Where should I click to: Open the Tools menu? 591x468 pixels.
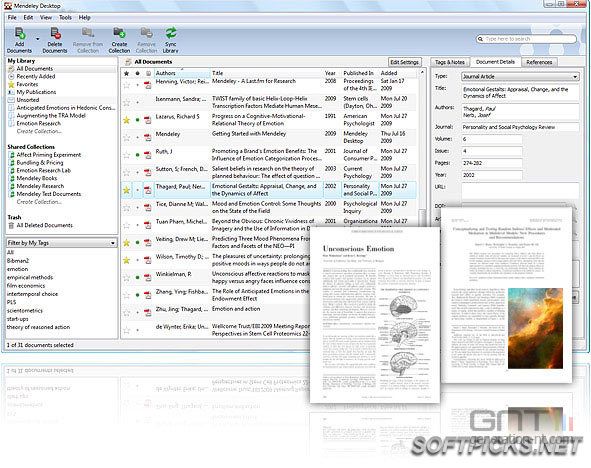(65, 17)
